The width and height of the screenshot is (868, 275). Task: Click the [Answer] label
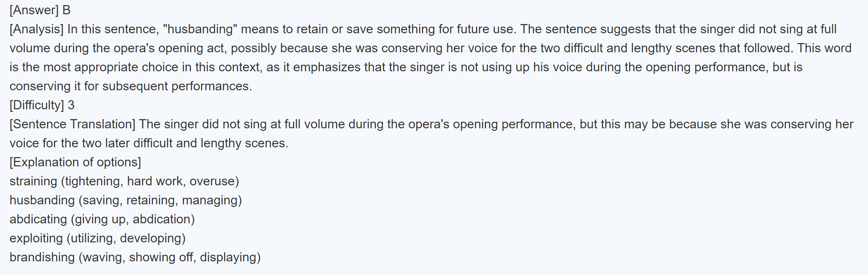click(x=34, y=10)
